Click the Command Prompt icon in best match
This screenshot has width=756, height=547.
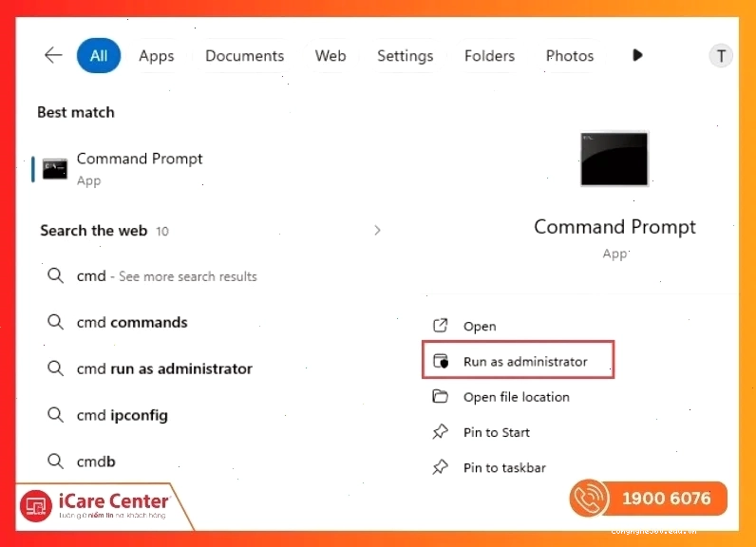[x=54, y=169]
